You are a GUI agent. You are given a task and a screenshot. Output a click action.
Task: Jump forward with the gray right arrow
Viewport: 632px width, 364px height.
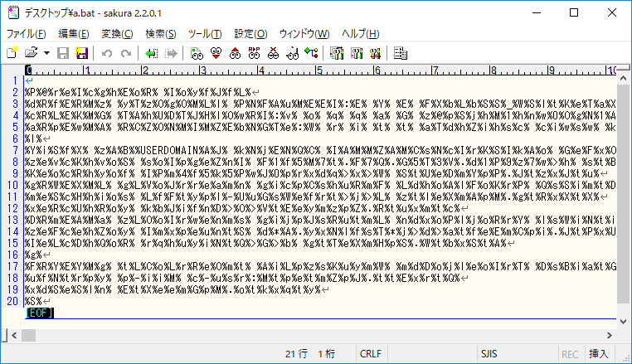(x=171, y=53)
